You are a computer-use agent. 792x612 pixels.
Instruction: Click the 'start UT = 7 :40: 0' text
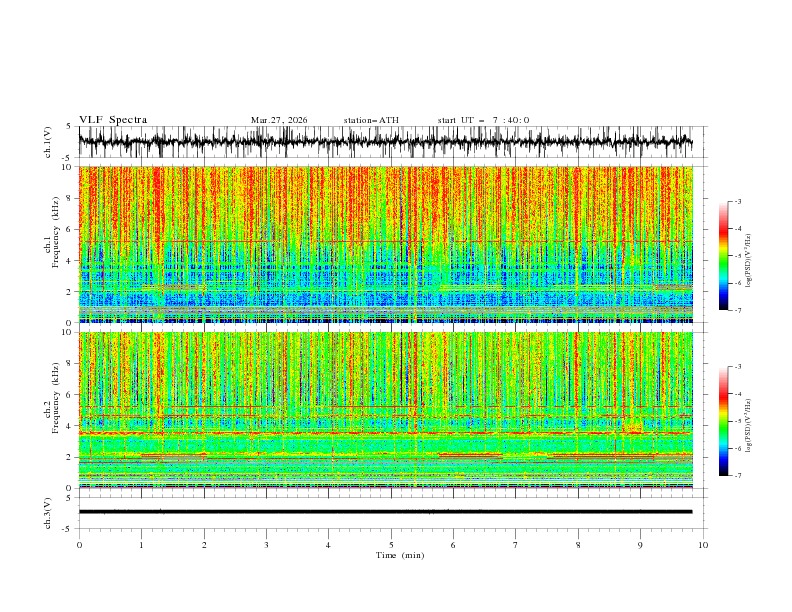pyautogui.click(x=483, y=120)
